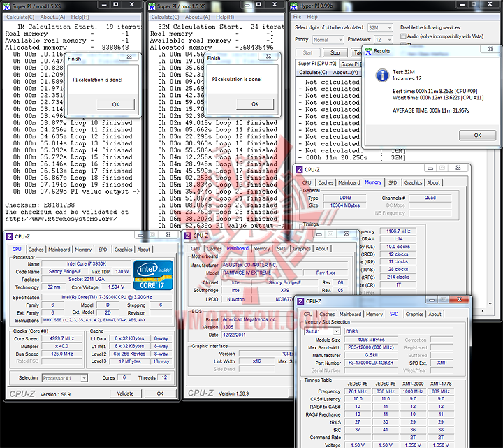The height and width of the screenshot is (448, 503).
Task: Close the Results dialog with X
Action: click(490, 49)
